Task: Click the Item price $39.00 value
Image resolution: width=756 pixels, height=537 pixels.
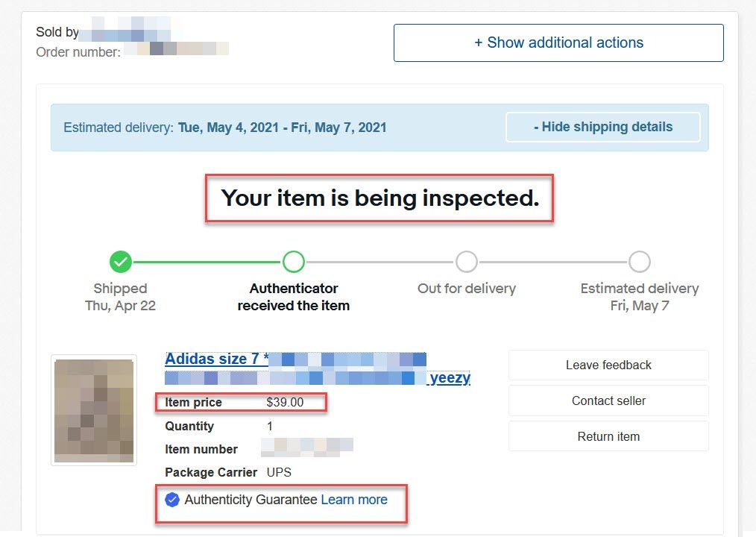Action: click(285, 403)
